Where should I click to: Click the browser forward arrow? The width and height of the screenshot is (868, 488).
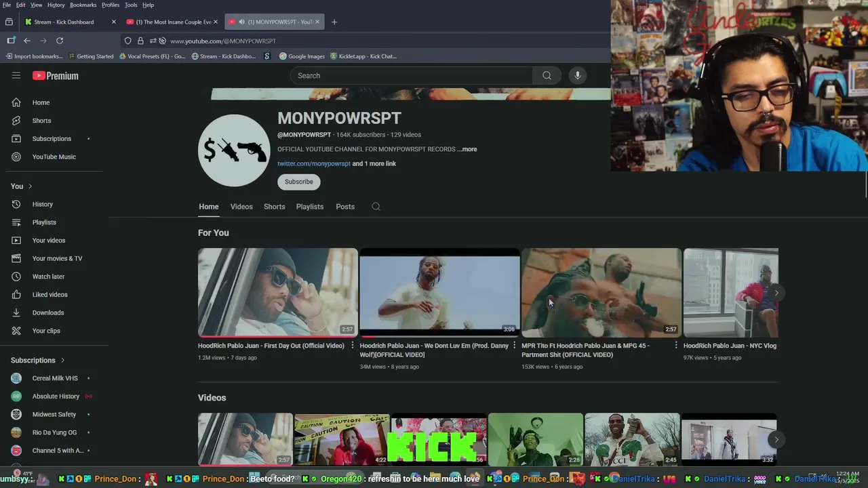(x=43, y=41)
